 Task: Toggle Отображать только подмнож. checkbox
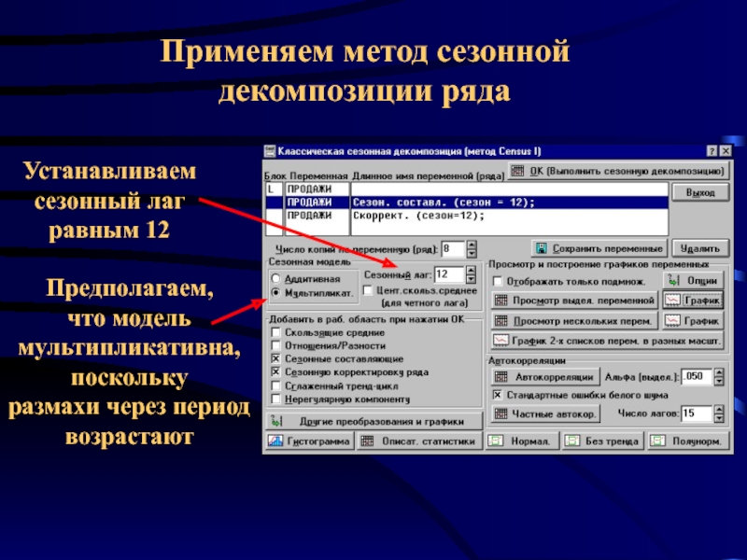coord(498,282)
